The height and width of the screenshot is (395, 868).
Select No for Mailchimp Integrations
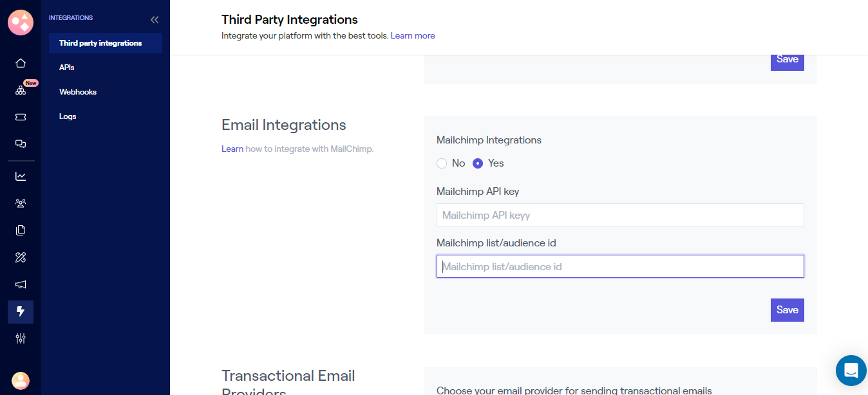point(442,163)
